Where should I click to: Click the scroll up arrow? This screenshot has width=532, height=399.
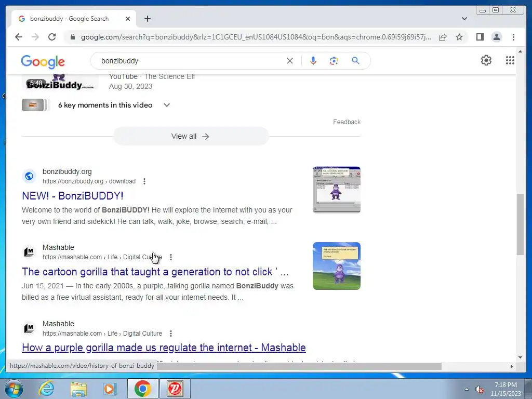click(520, 52)
